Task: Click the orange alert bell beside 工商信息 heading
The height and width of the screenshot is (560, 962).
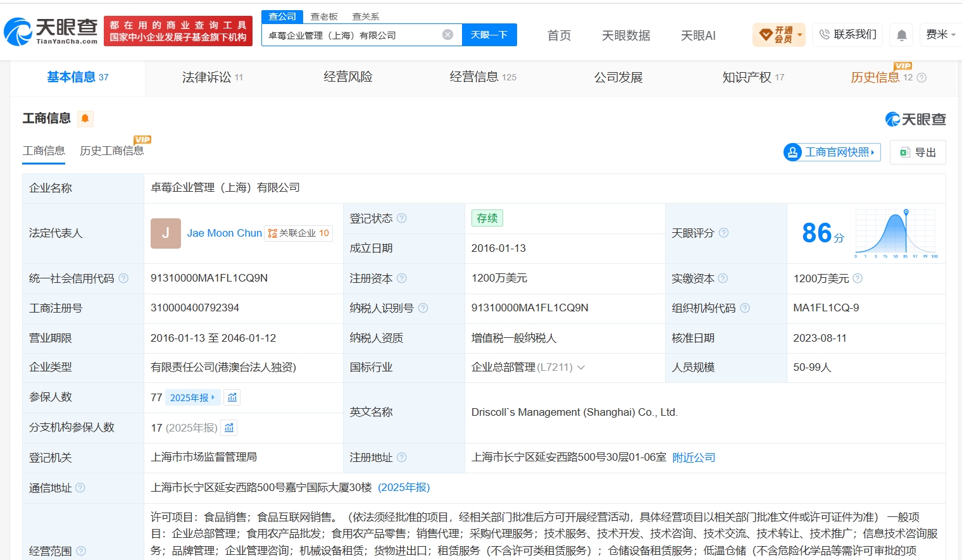Action: [85, 118]
